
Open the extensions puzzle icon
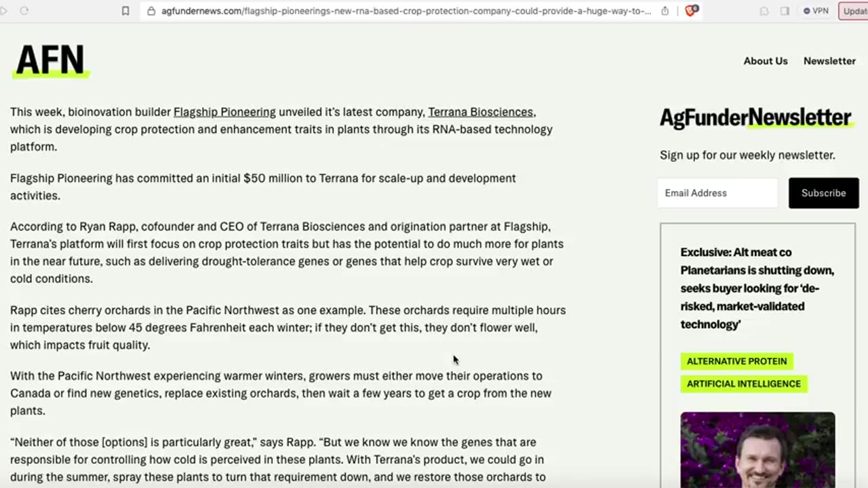[764, 11]
